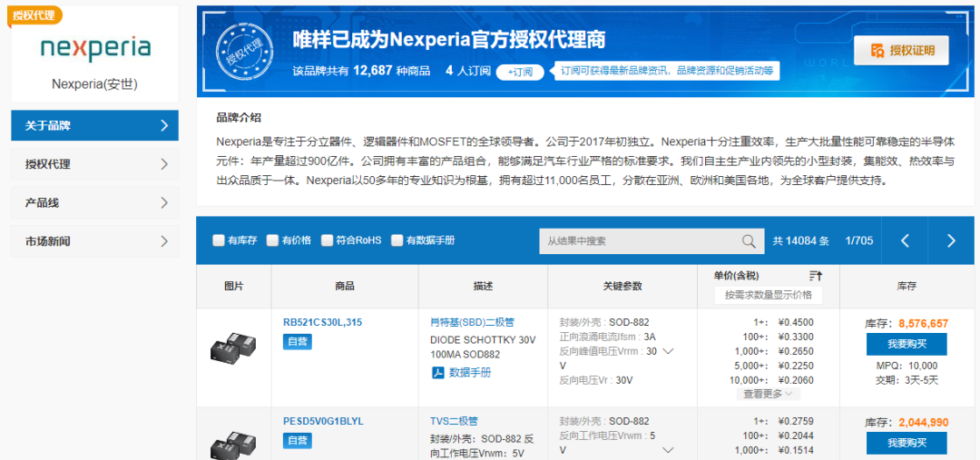
Task: Open product link RB521CS30L,315
Action: 322,323
